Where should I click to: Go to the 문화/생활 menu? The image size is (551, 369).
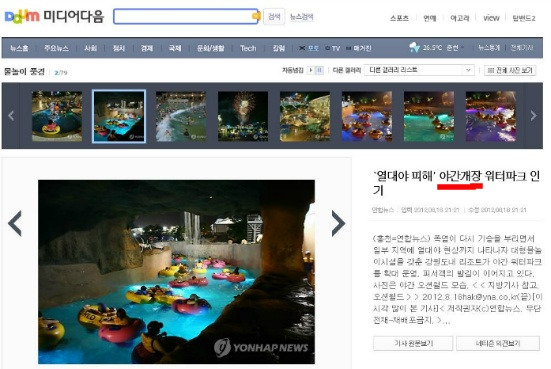(x=210, y=48)
